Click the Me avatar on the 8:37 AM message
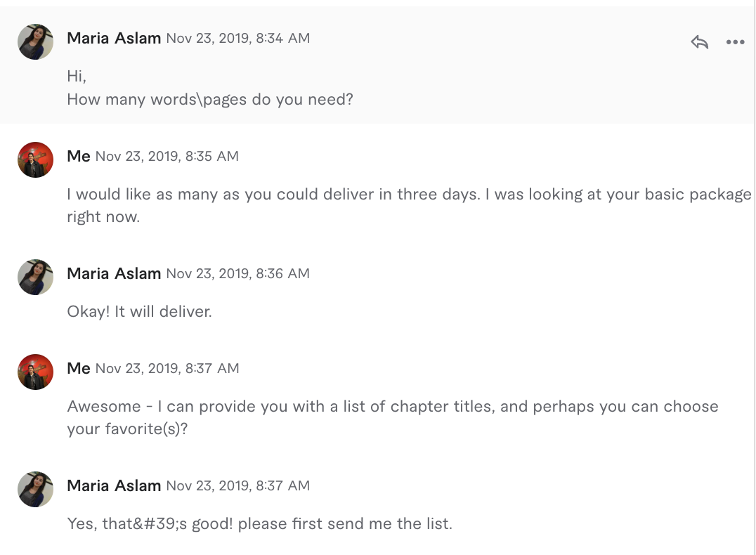The width and height of the screenshot is (756, 555). (35, 372)
